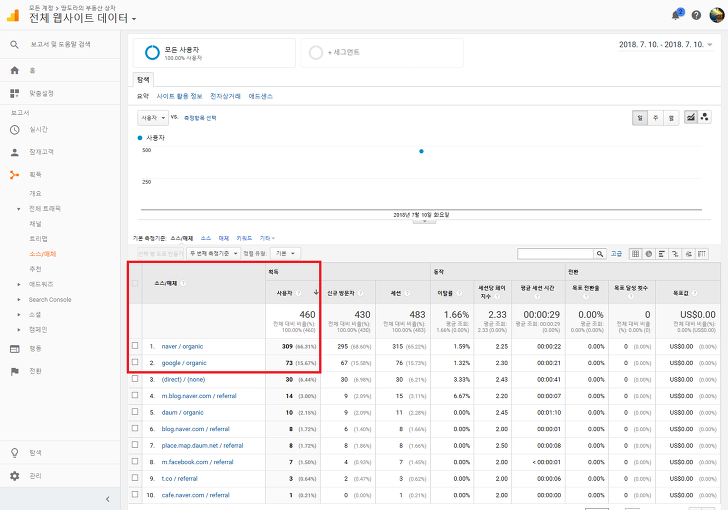Open 채널 in the sidebar
This screenshot has width=728, height=510.
(x=35, y=224)
